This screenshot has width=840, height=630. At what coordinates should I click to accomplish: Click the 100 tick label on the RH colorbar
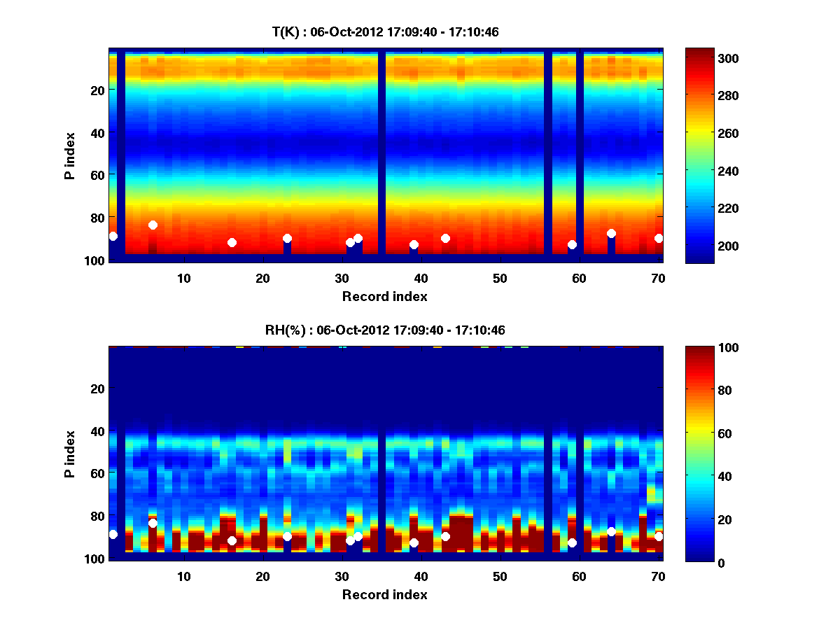[731, 348]
